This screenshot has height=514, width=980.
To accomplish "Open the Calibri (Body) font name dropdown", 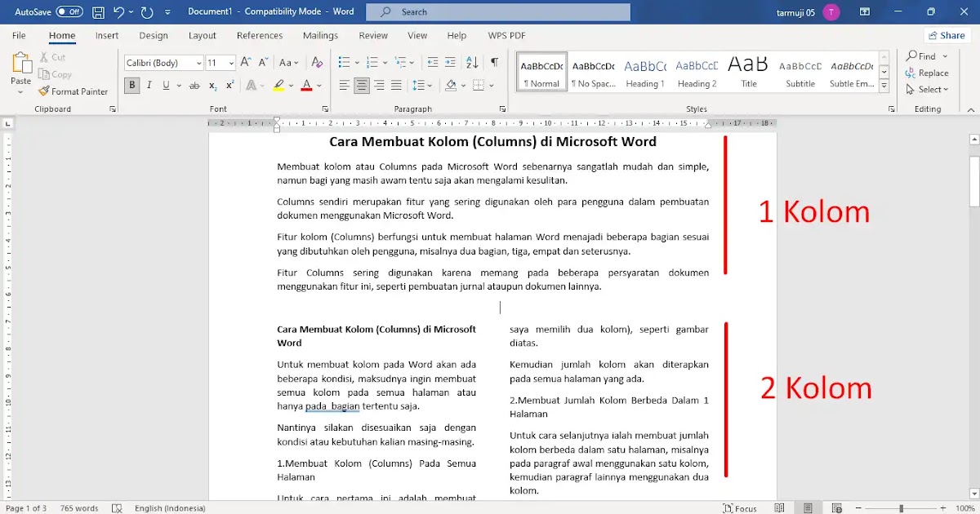I will pos(198,63).
